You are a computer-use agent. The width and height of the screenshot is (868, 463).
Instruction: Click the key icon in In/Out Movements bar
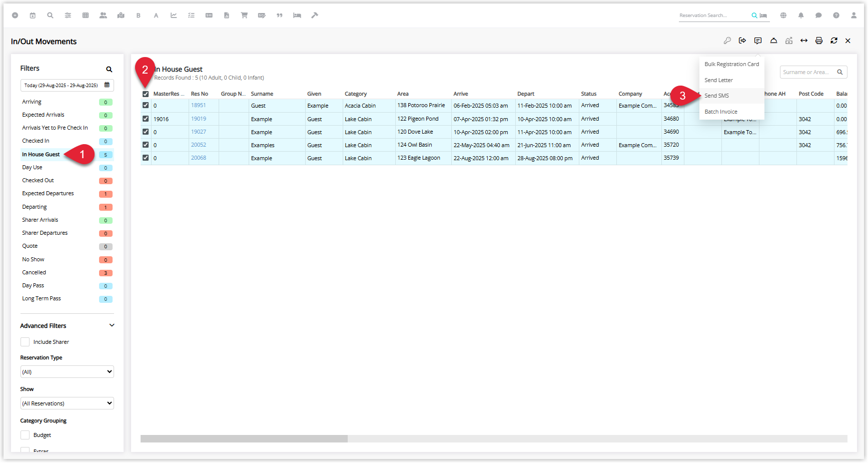(727, 41)
